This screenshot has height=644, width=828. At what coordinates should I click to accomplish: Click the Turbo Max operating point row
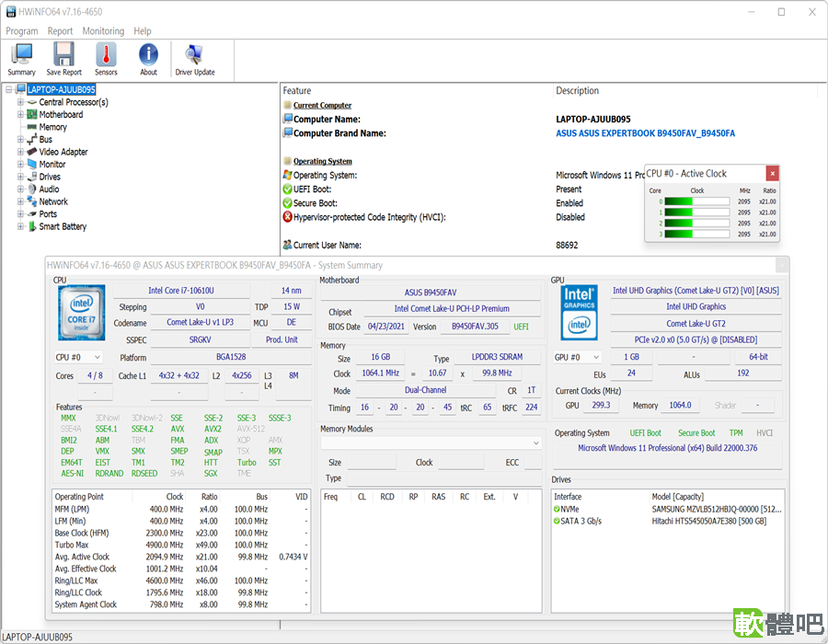click(181, 545)
